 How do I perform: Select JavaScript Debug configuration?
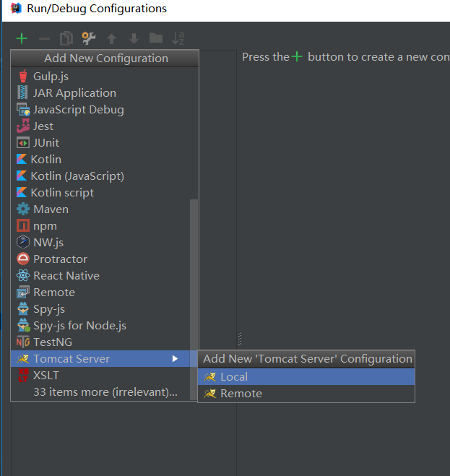point(100,110)
